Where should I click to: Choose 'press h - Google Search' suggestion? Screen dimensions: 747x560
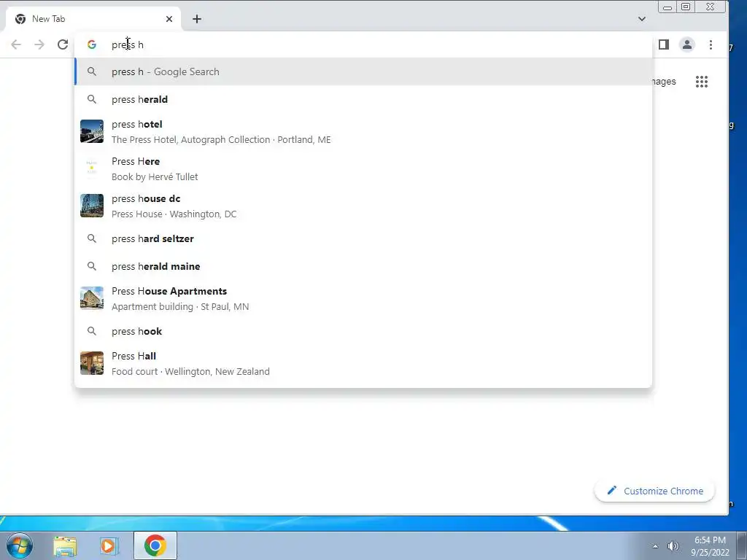363,72
